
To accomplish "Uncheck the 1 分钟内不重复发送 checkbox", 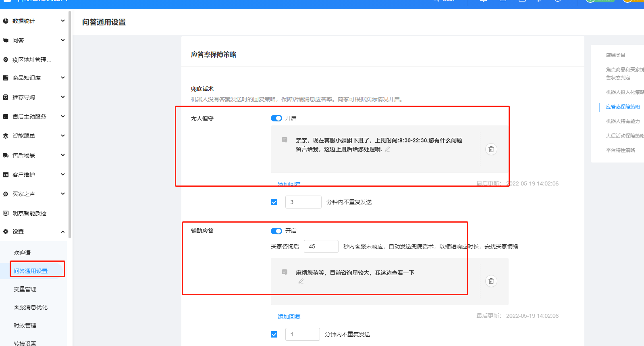I will point(274,334).
